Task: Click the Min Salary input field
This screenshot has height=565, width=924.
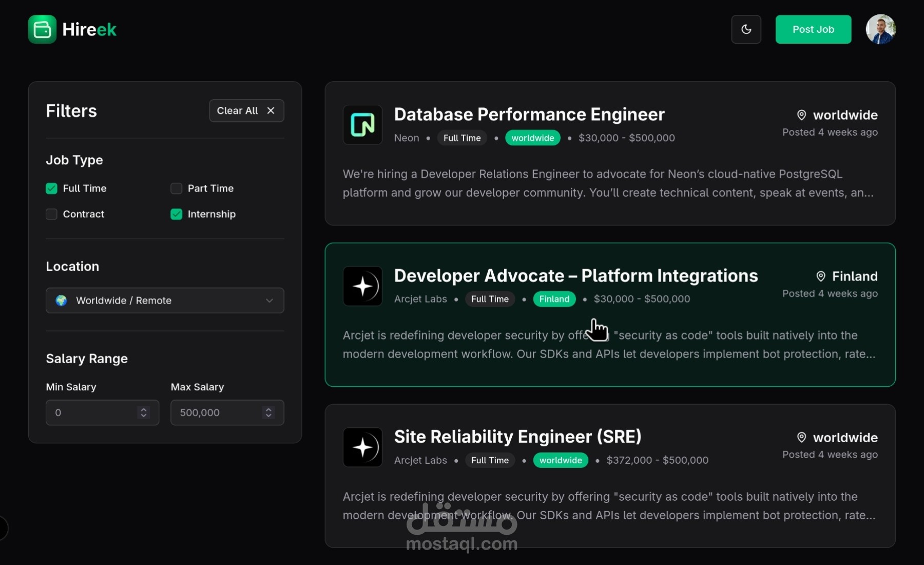Action: 102,412
